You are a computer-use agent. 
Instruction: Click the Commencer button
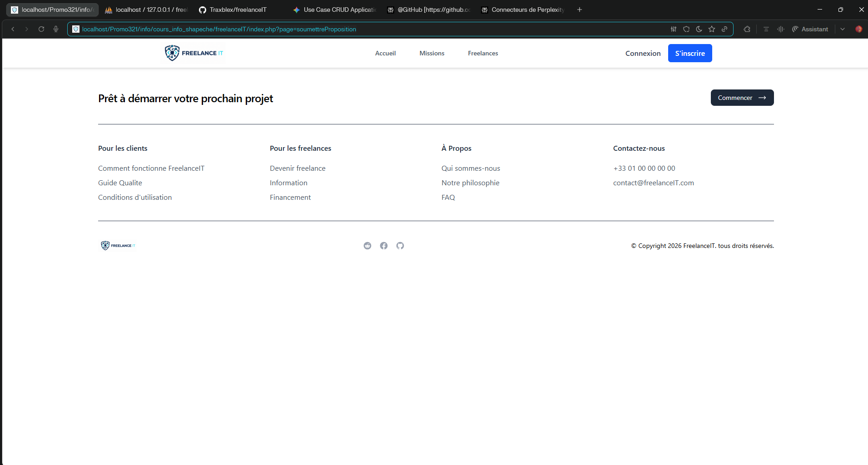pos(742,98)
